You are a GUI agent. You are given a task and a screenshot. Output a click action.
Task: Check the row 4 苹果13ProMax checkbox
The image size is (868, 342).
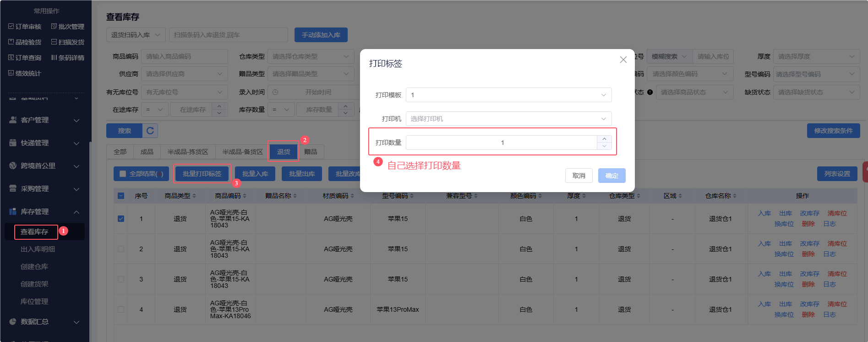121,309
